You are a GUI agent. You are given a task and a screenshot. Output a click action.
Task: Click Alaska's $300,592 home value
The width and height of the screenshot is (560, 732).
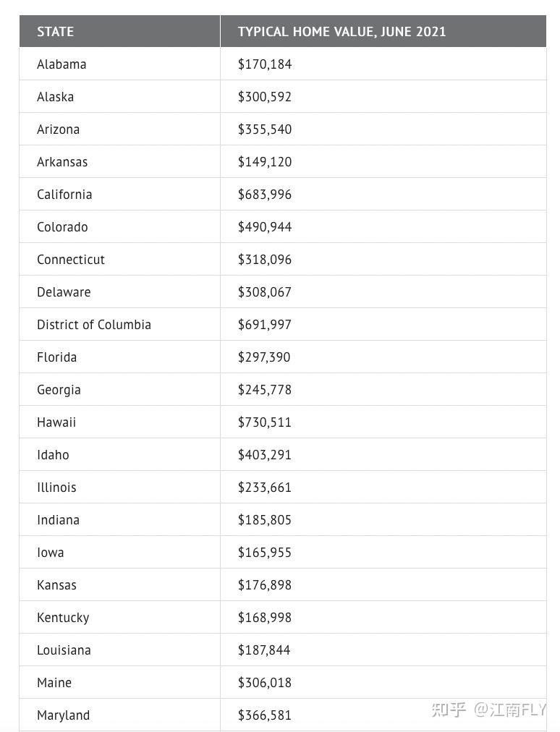(x=265, y=97)
